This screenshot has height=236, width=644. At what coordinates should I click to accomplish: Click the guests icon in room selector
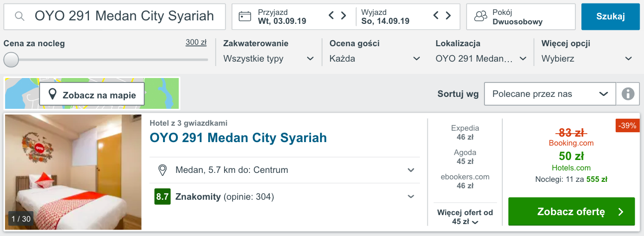[x=481, y=16]
